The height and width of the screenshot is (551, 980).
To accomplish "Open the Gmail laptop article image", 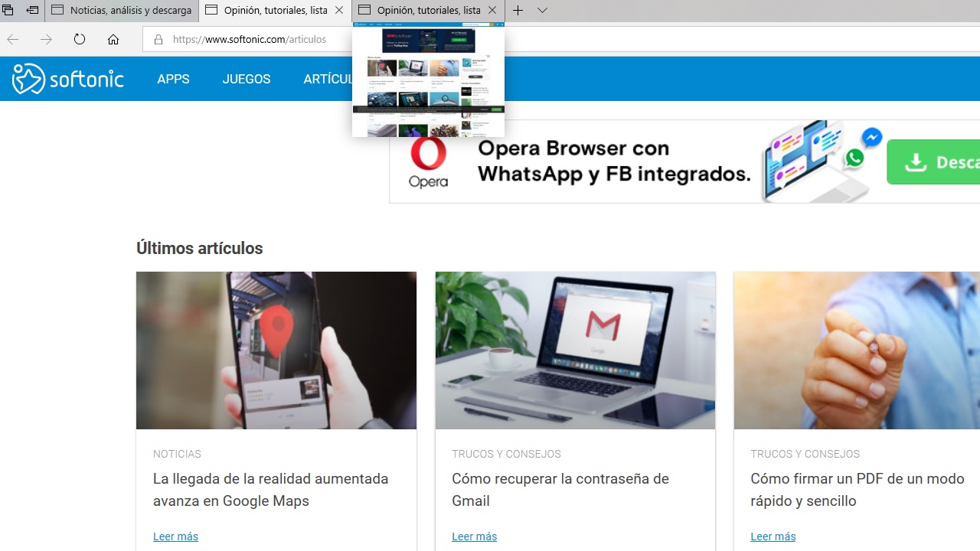I will [x=575, y=350].
